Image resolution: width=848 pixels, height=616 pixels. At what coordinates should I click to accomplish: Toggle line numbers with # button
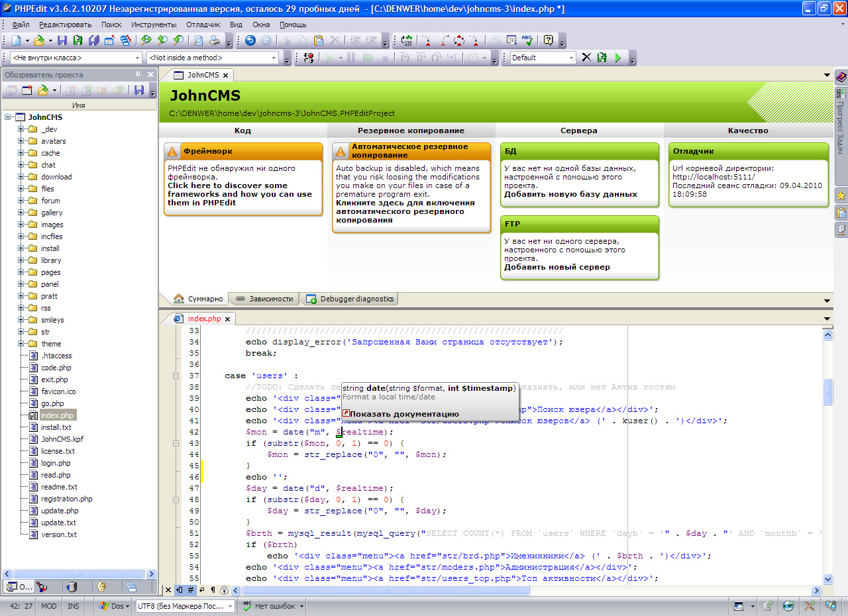tap(191, 590)
